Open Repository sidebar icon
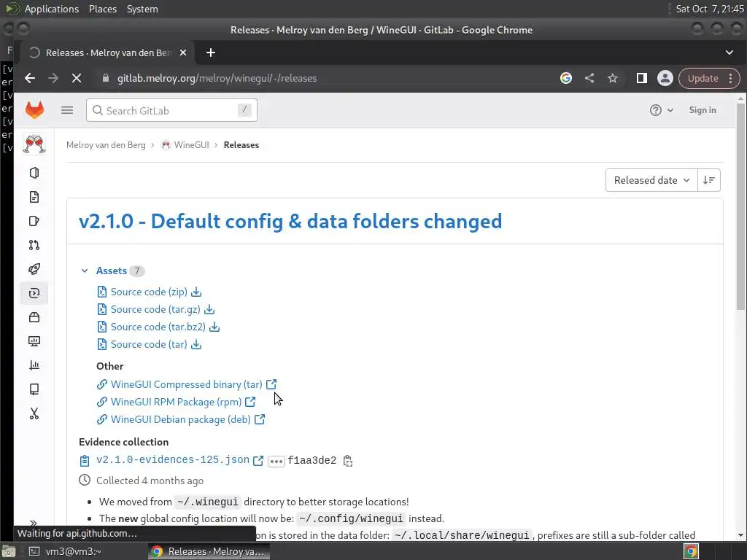Screen dimensions: 747x560 click(x=34, y=197)
